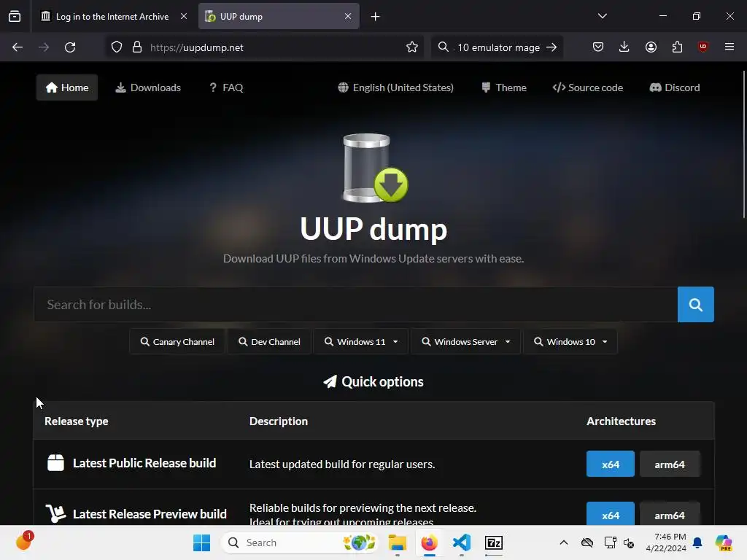Open uBlock Origin extension popup
This screenshot has width=747, height=560.
pyautogui.click(x=703, y=47)
